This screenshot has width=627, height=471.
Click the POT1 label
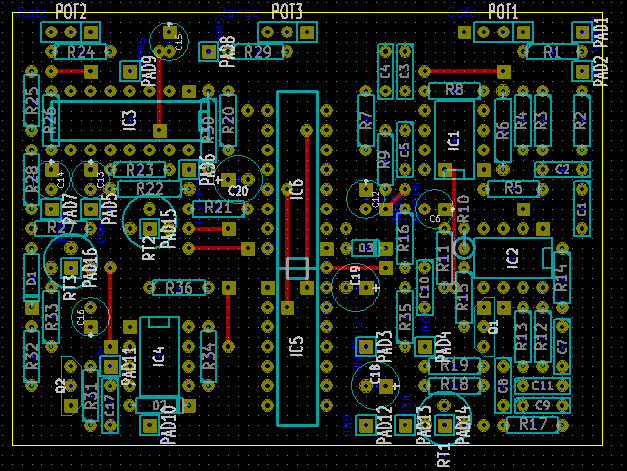pos(503,12)
